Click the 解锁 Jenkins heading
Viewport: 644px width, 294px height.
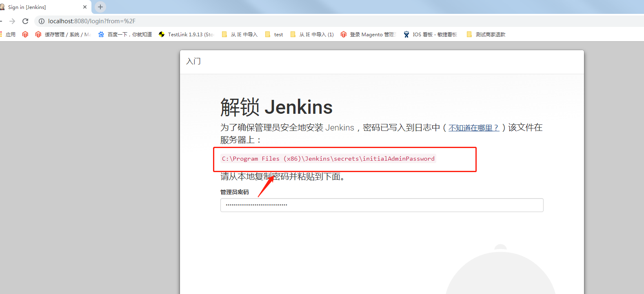pyautogui.click(x=276, y=107)
